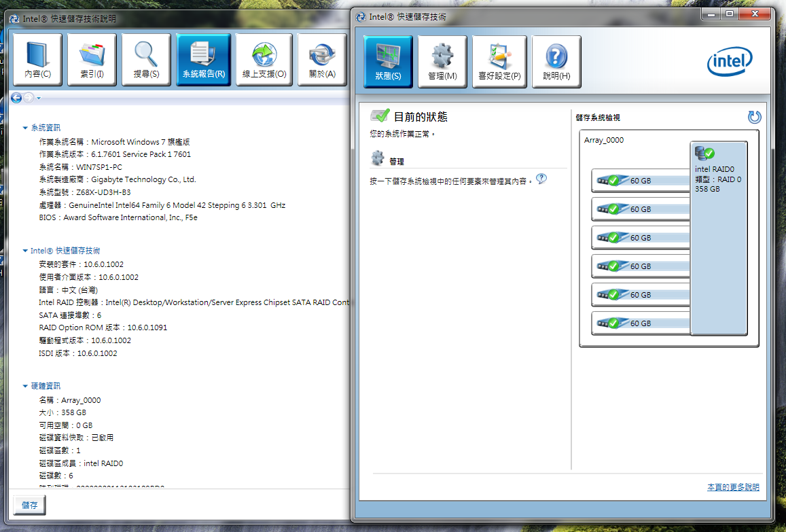786x532 pixels.
Task: Click the help question mark beside manage text
Action: click(541, 179)
